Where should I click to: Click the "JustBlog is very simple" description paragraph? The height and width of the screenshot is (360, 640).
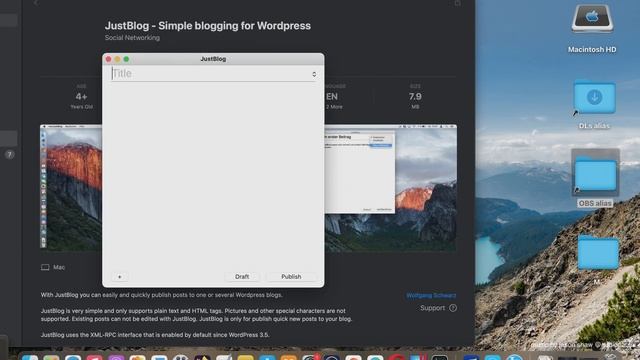pos(196,315)
